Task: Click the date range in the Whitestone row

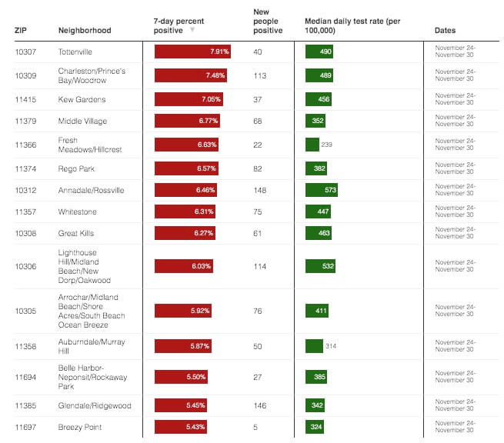Action: pyautogui.click(x=455, y=212)
